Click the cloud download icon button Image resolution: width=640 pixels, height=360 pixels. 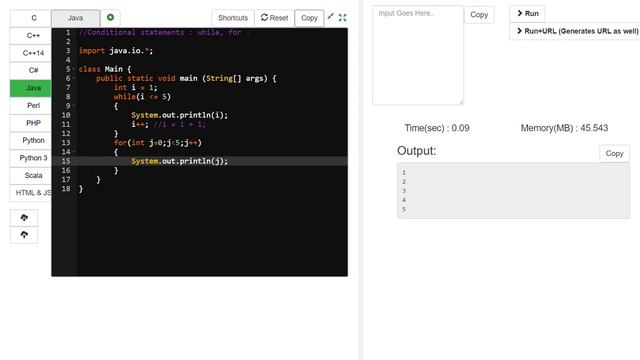(24, 218)
